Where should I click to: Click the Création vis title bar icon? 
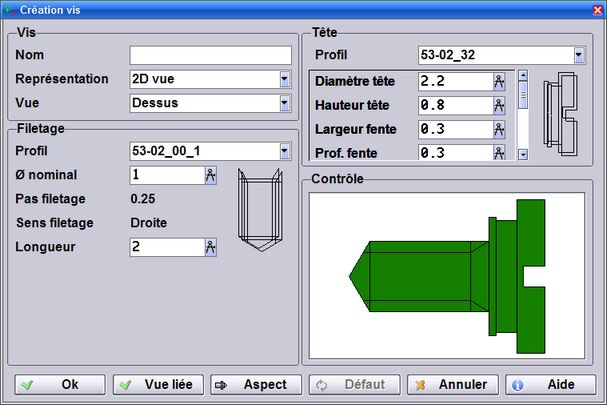coord(9,9)
